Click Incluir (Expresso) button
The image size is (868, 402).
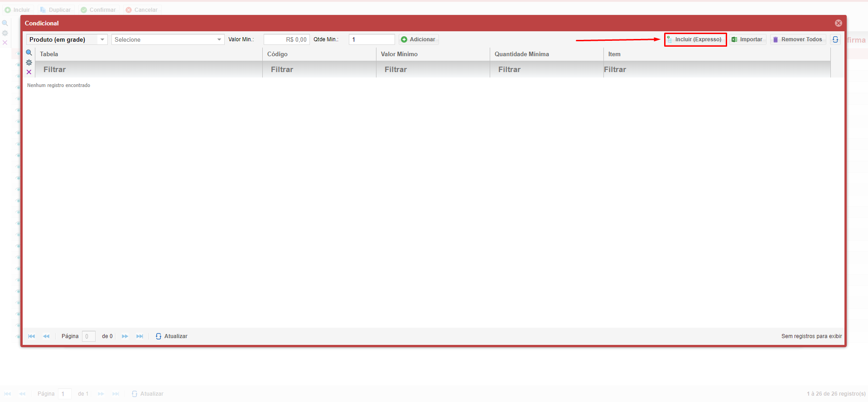[695, 39]
